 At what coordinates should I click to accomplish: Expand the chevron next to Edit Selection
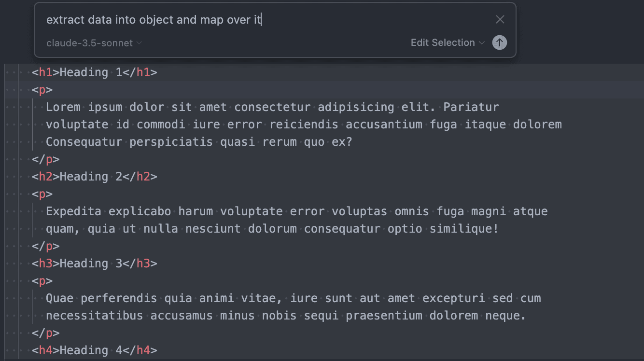482,43
